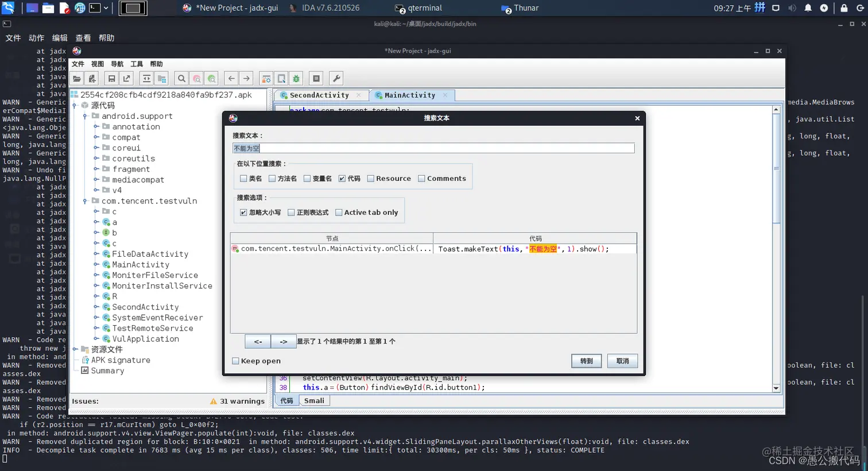The width and height of the screenshot is (868, 471).
Task: Tick the Keep open checkbox
Action: tap(235, 361)
